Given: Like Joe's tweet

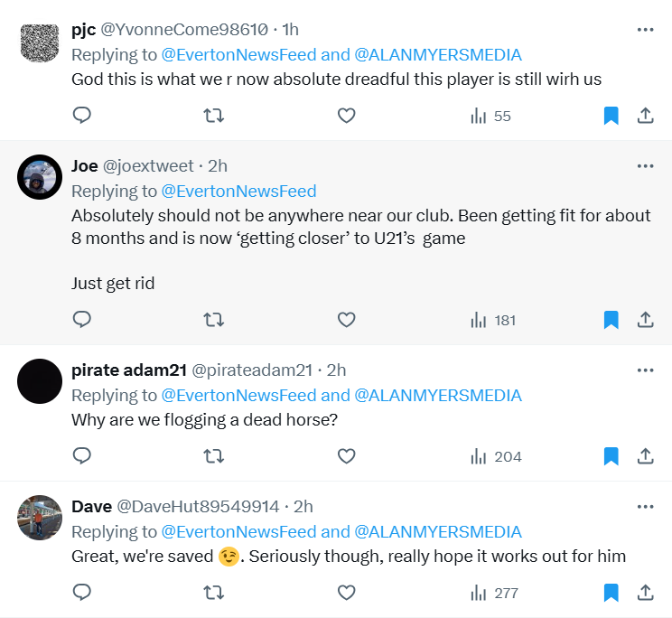Looking at the screenshot, I should point(346,320).
